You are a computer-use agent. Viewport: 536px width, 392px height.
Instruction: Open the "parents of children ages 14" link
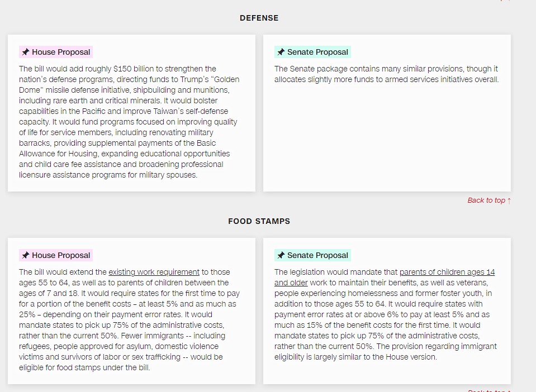point(447,273)
